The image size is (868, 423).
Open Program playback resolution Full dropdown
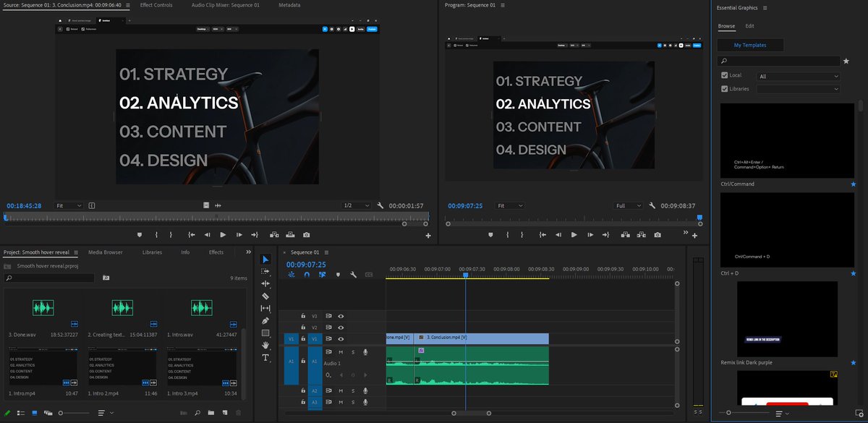tap(629, 206)
